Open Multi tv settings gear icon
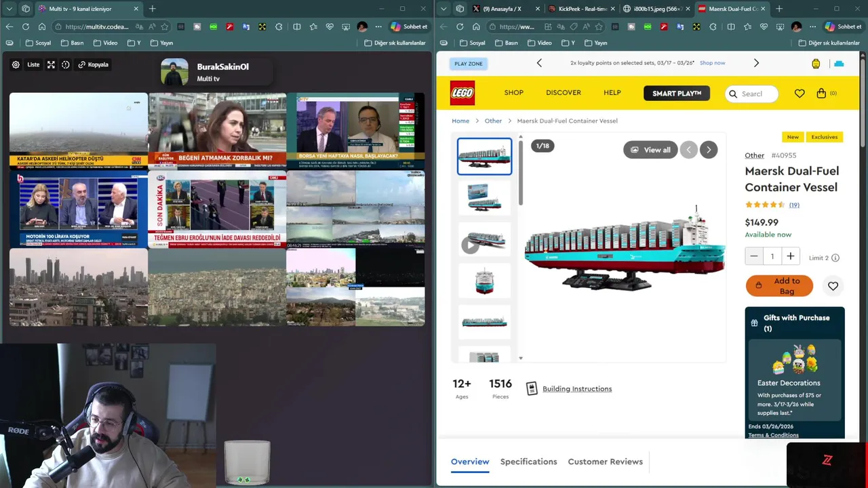Screen dimensions: 868x488 tap(16, 65)
